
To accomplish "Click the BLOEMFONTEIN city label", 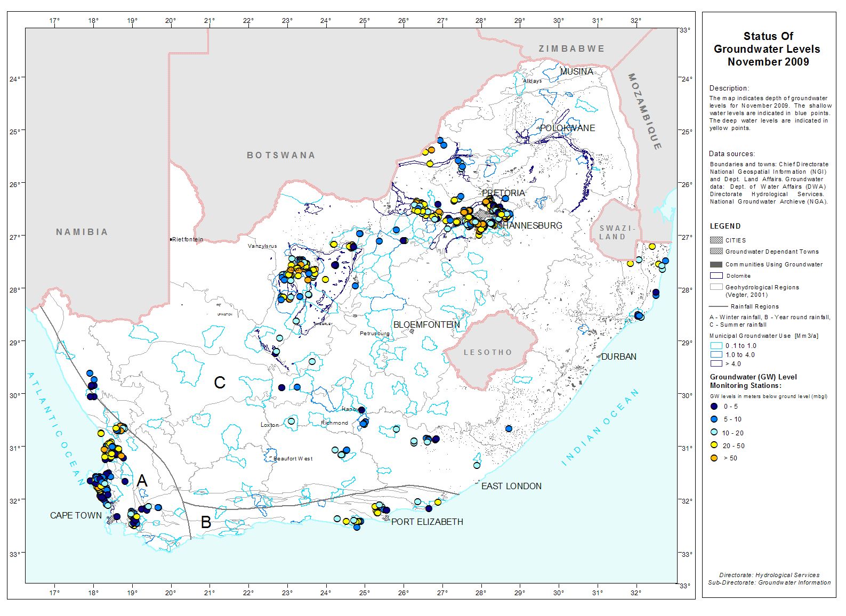I will [x=426, y=325].
